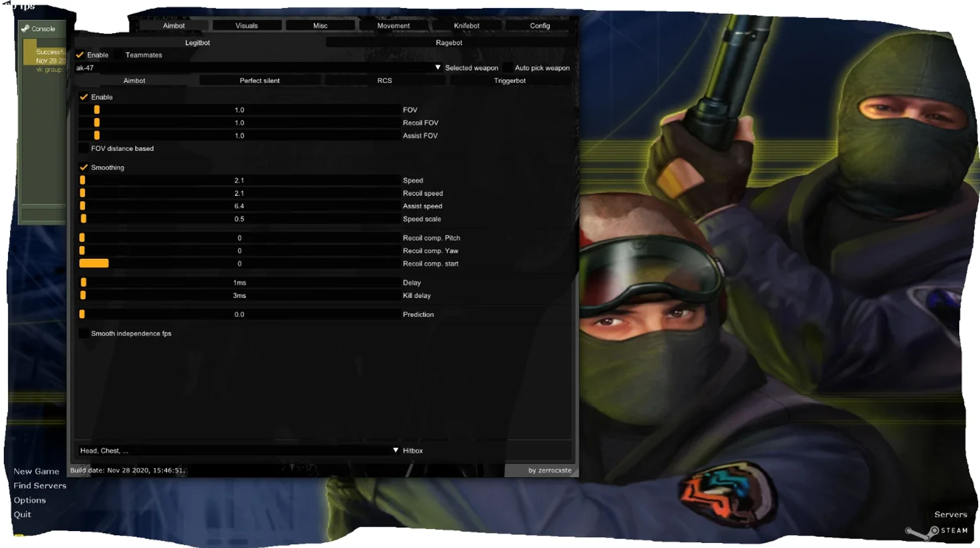Click the Recoil FOV slider
The height and width of the screenshot is (548, 980).
(239, 123)
